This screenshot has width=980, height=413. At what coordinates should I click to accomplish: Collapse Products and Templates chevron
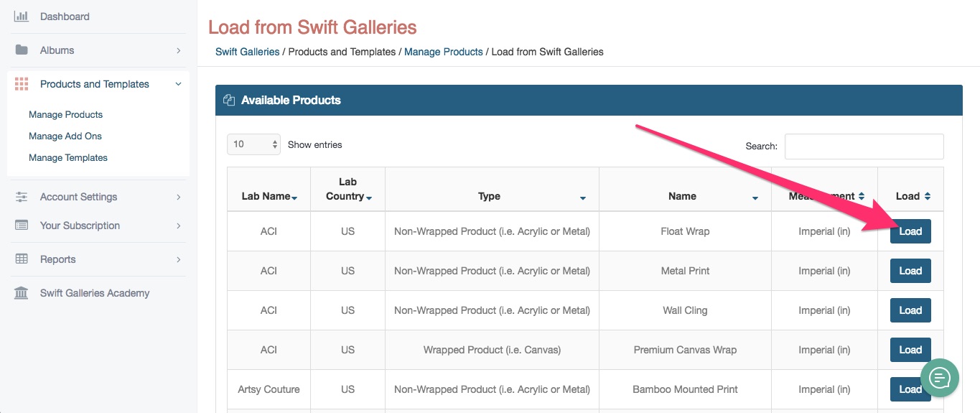tap(179, 84)
